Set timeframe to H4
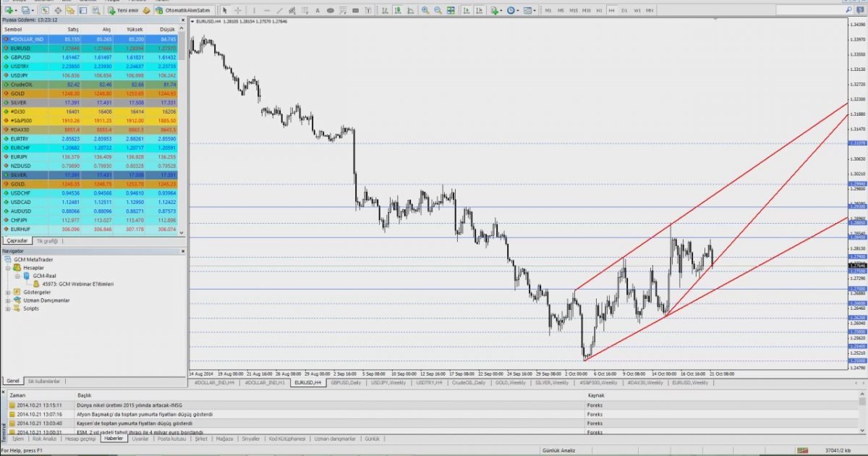The image size is (868, 456). click(x=611, y=11)
